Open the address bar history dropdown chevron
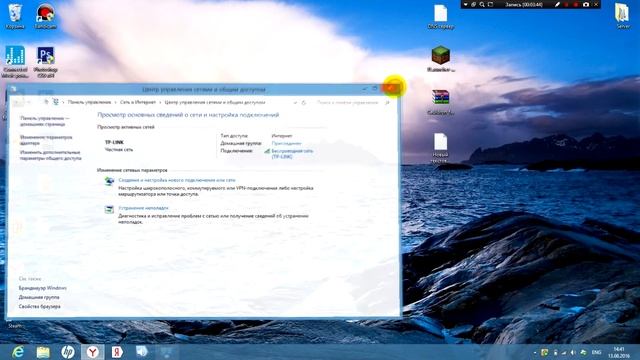 tap(295, 102)
